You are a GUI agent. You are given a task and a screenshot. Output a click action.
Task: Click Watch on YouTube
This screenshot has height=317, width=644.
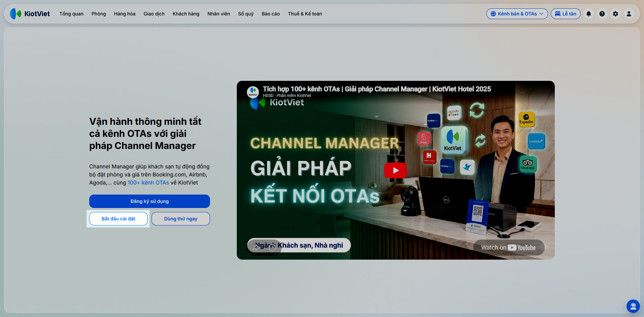pyautogui.click(x=508, y=248)
